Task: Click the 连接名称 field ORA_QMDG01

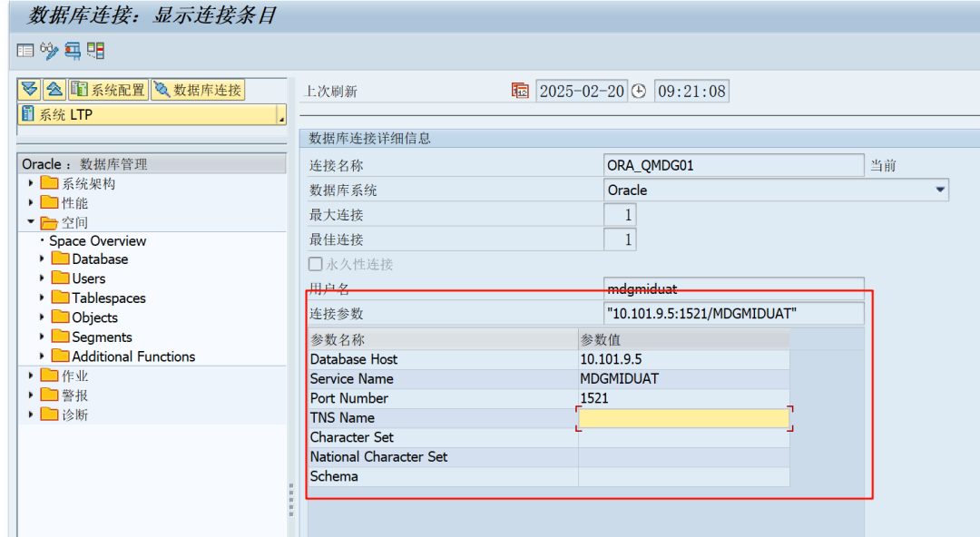Action: pyautogui.click(x=734, y=166)
